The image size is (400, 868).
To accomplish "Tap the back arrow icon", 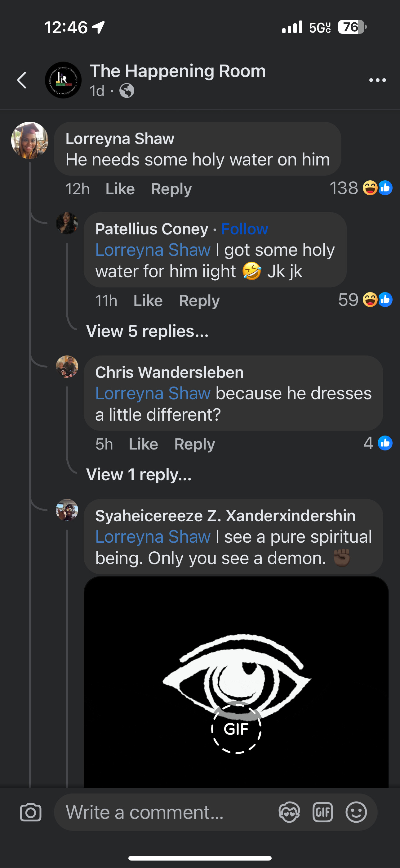I will point(22,80).
